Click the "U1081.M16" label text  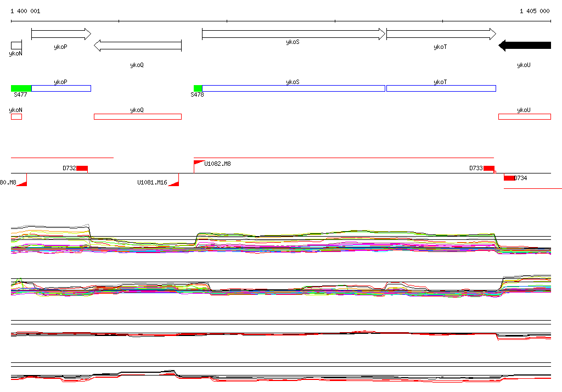153,183
